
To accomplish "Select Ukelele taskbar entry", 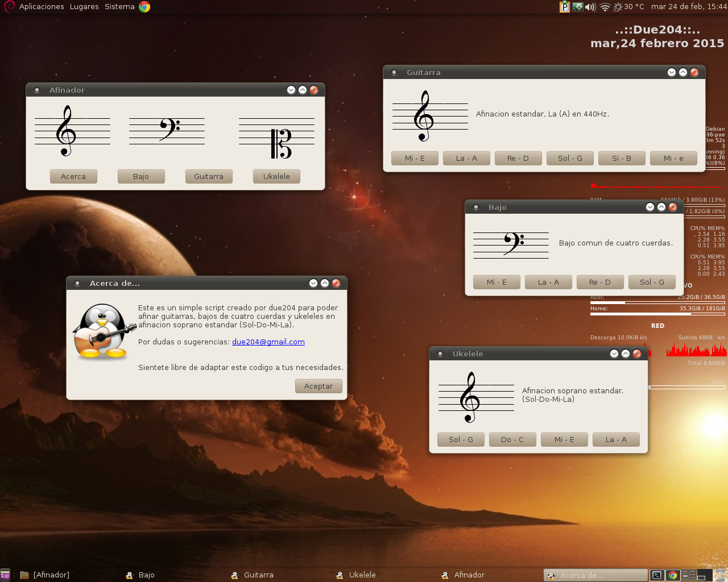I will (385, 575).
